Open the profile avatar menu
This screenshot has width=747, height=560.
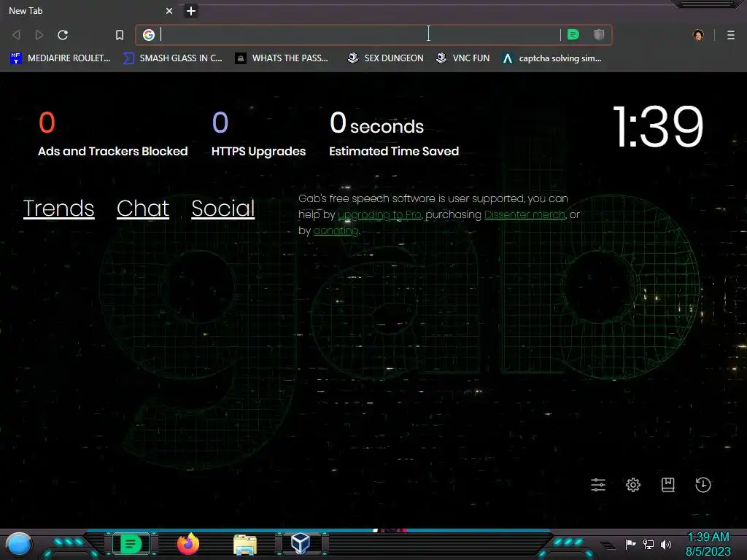(x=698, y=35)
